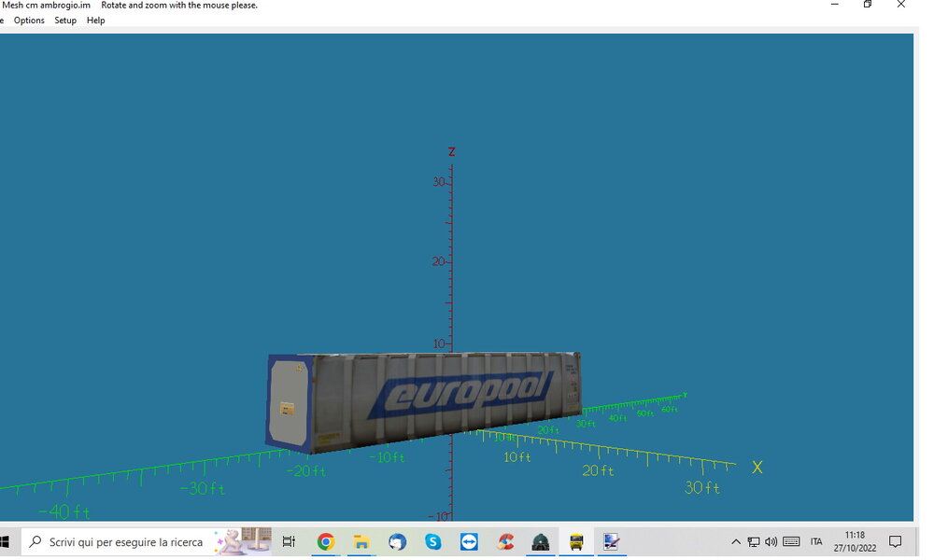
Task: Click the 30 mark on the Z axis
Action: pos(439,181)
